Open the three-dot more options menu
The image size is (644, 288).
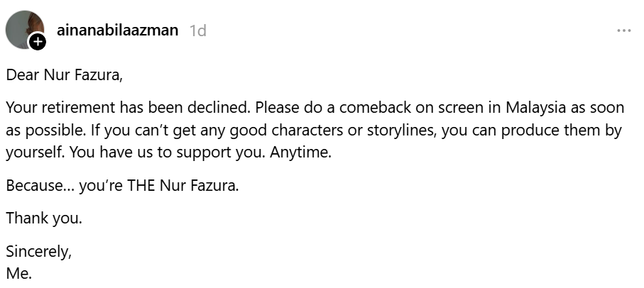[624, 31]
